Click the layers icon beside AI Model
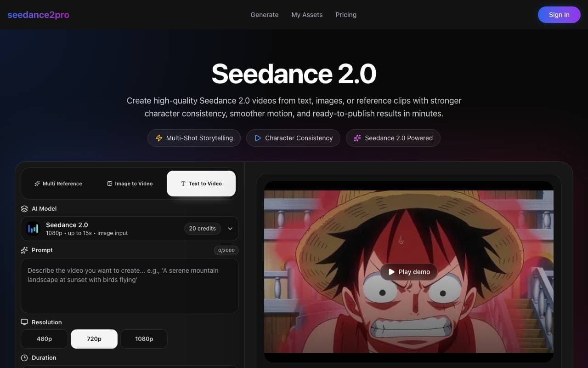The height and width of the screenshot is (368, 588). (24, 209)
